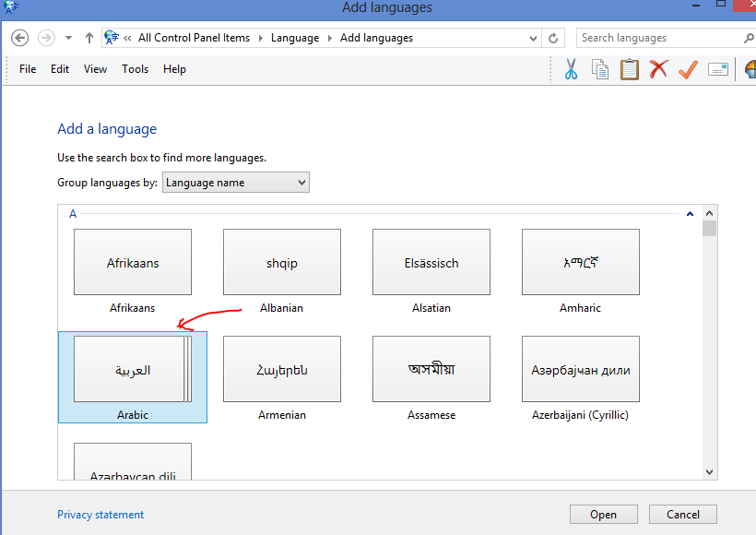Collapse the A section header chevron

click(x=690, y=213)
